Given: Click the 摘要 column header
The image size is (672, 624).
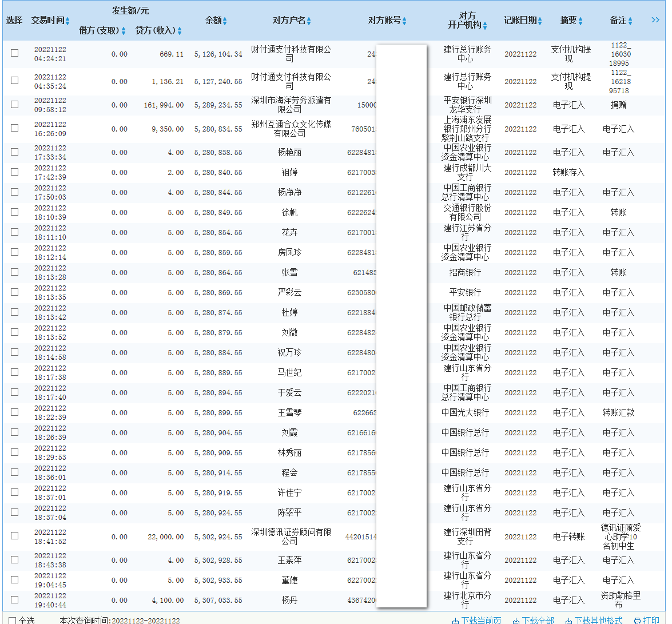Looking at the screenshot, I should (568, 20).
